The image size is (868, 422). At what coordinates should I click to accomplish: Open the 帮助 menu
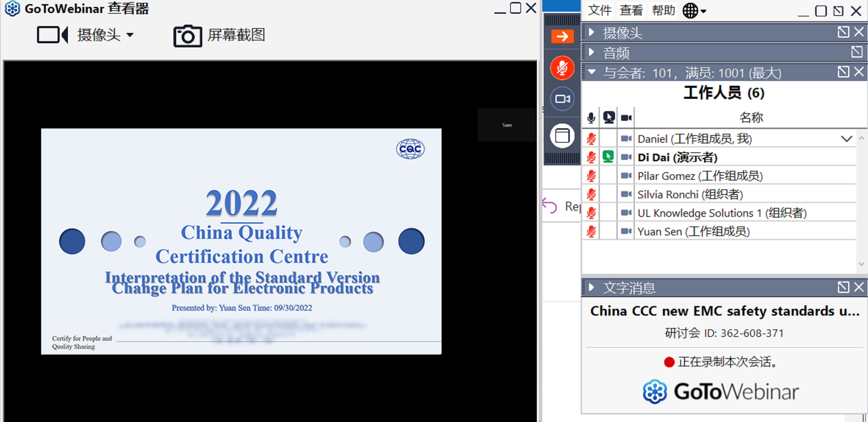tap(663, 10)
